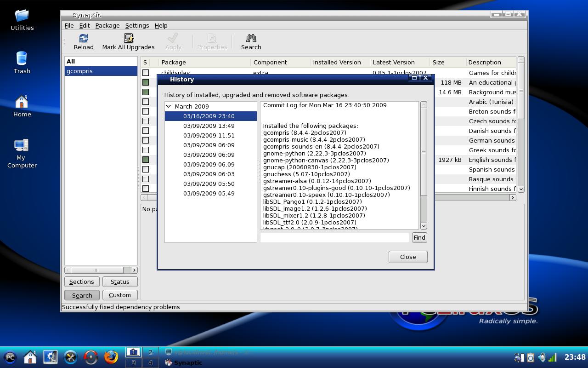The image size is (588, 368).
Task: Click the Search filter button at bottom left
Action: coord(82,295)
